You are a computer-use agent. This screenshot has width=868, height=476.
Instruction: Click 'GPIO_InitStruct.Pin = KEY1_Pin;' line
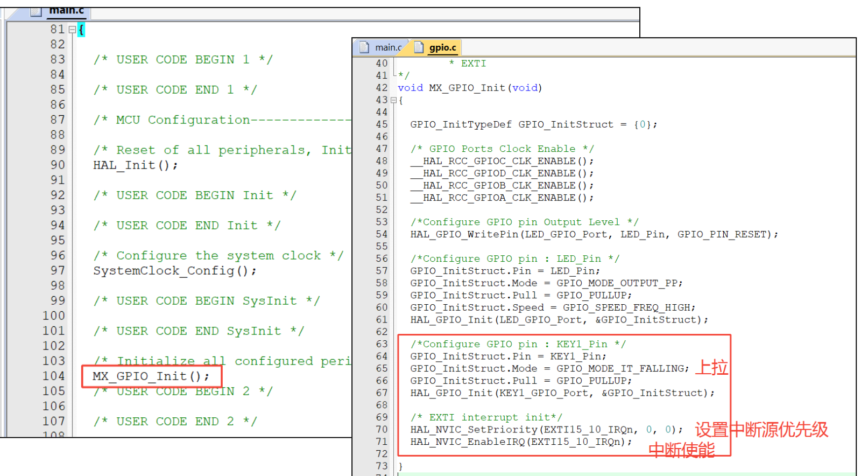508,356
